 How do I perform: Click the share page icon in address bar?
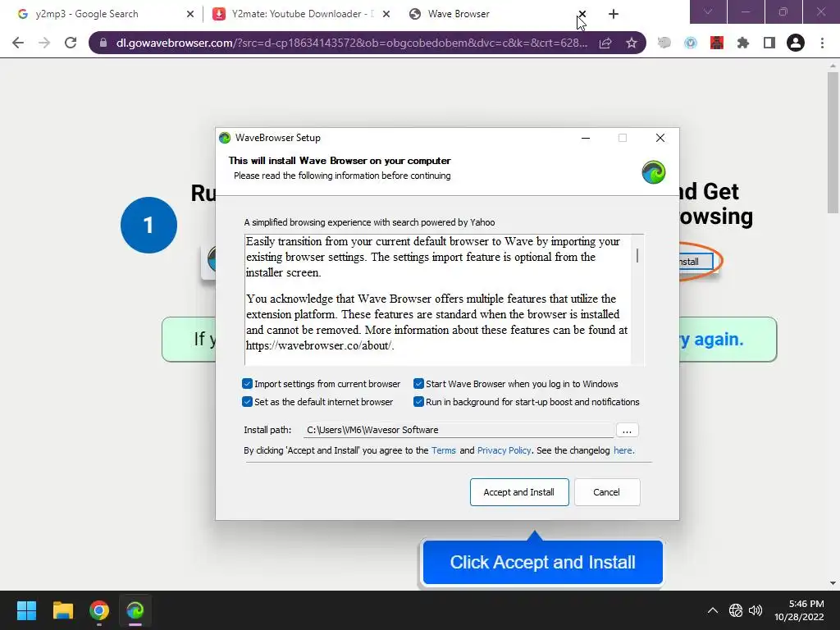tap(605, 43)
